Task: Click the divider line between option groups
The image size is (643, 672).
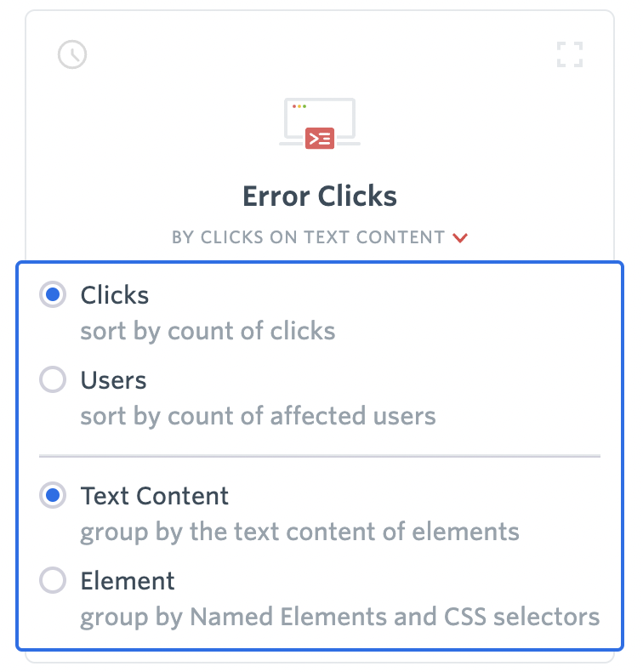Action: tap(320, 456)
